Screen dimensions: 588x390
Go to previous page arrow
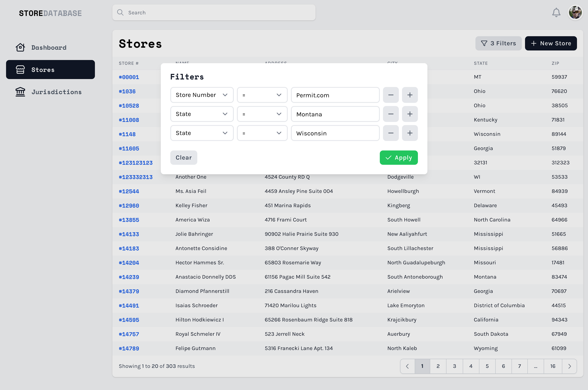tap(407, 366)
